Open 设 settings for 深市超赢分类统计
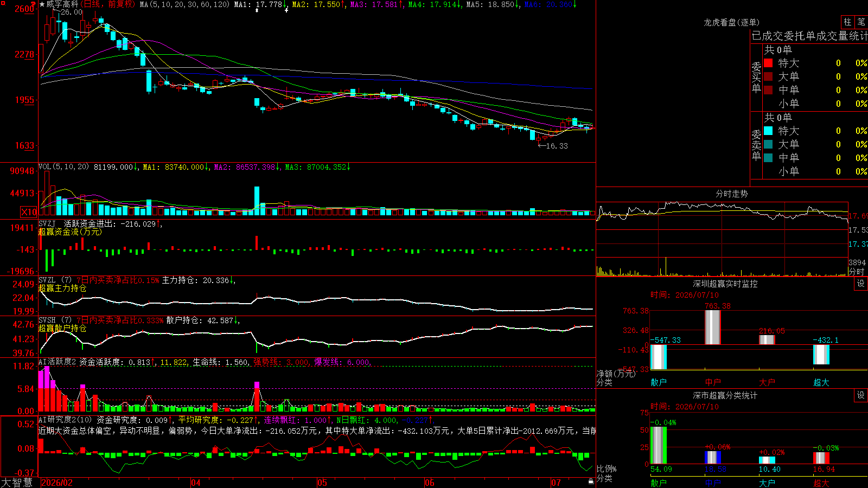The image size is (868, 488). (861, 395)
